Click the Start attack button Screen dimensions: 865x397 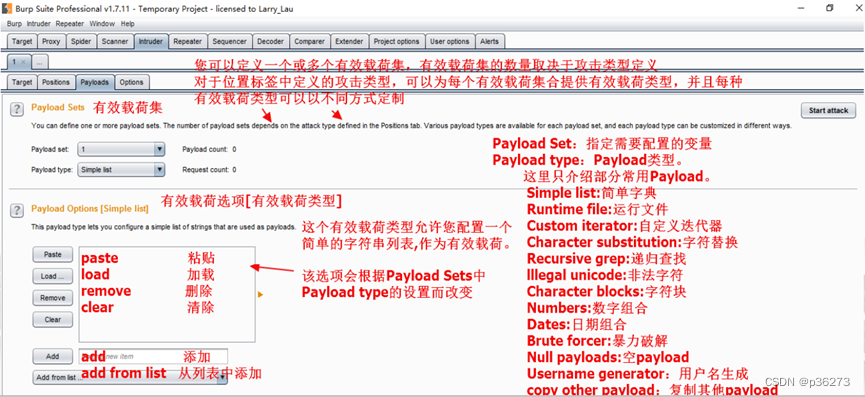[829, 110]
